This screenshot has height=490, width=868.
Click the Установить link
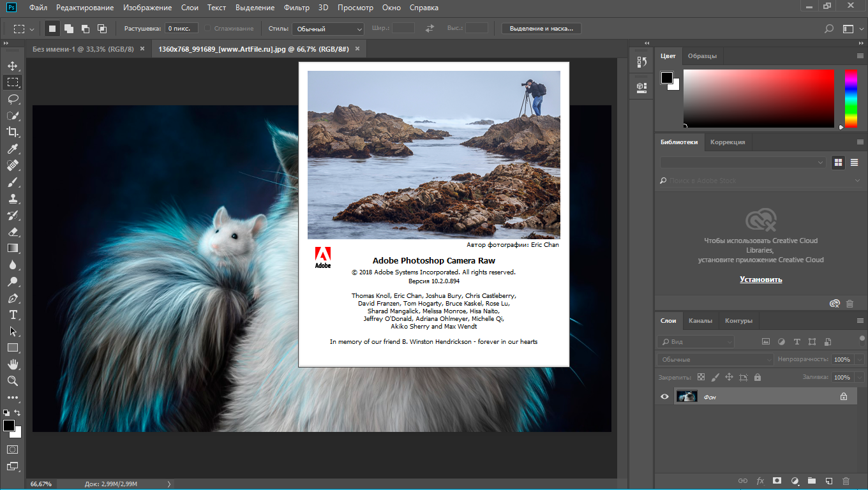point(761,279)
